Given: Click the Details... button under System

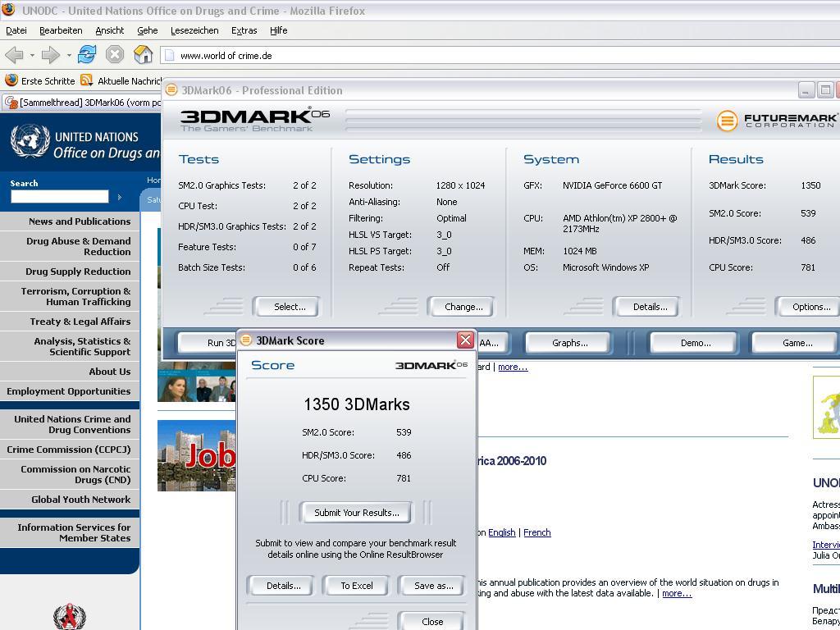Looking at the screenshot, I should point(646,307).
